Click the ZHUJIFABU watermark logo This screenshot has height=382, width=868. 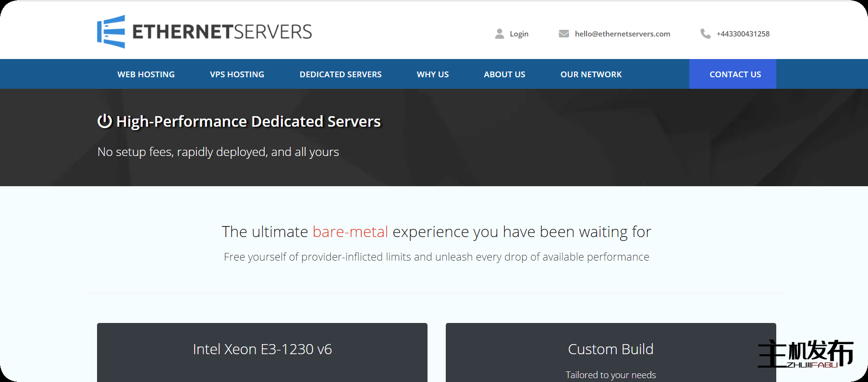806,354
